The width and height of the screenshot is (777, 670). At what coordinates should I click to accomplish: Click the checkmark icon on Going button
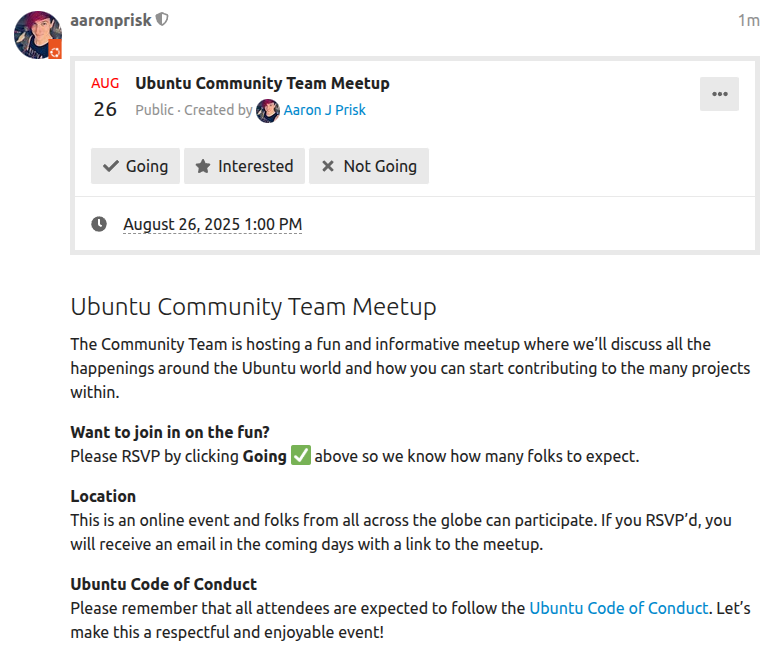tap(111, 166)
